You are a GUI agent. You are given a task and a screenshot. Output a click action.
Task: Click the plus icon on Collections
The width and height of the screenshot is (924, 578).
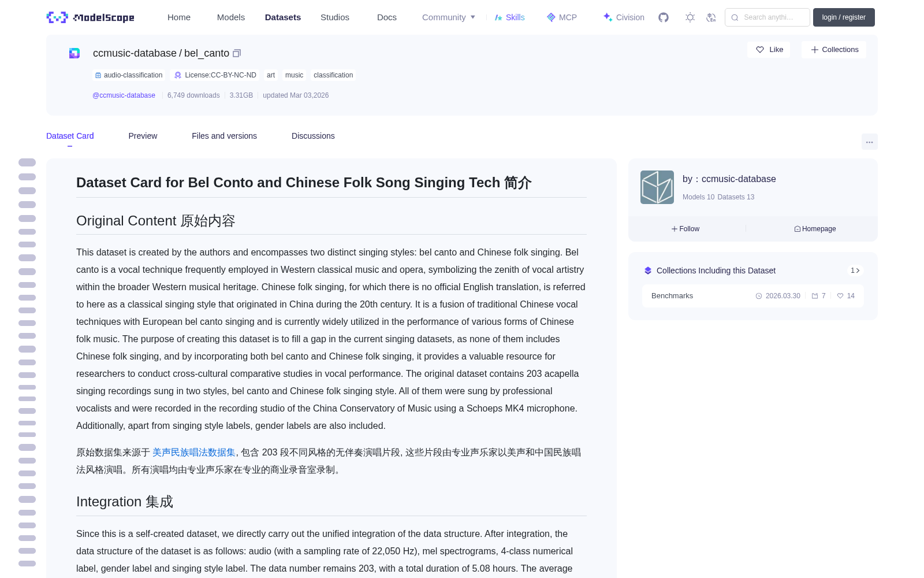[x=815, y=50]
